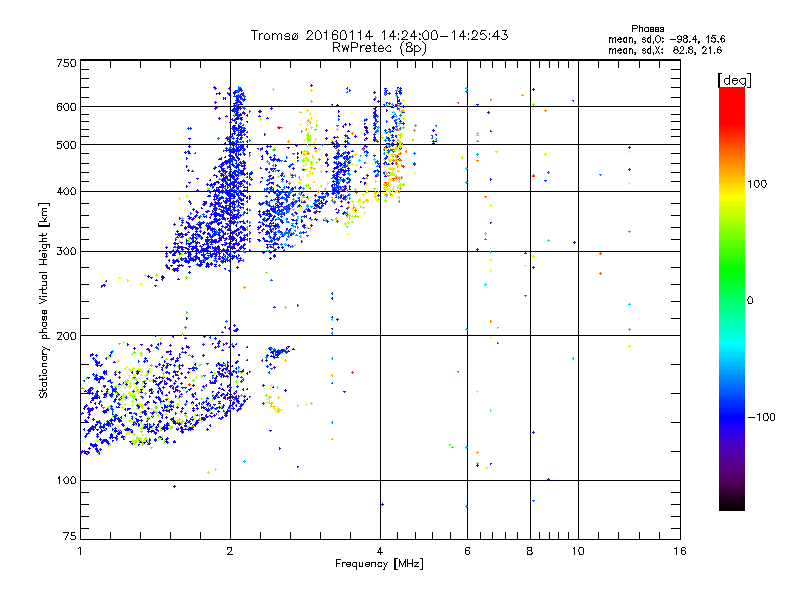Click the x-axis label '16'
Image resolution: width=800 pixels, height=600 pixels.
(x=680, y=551)
